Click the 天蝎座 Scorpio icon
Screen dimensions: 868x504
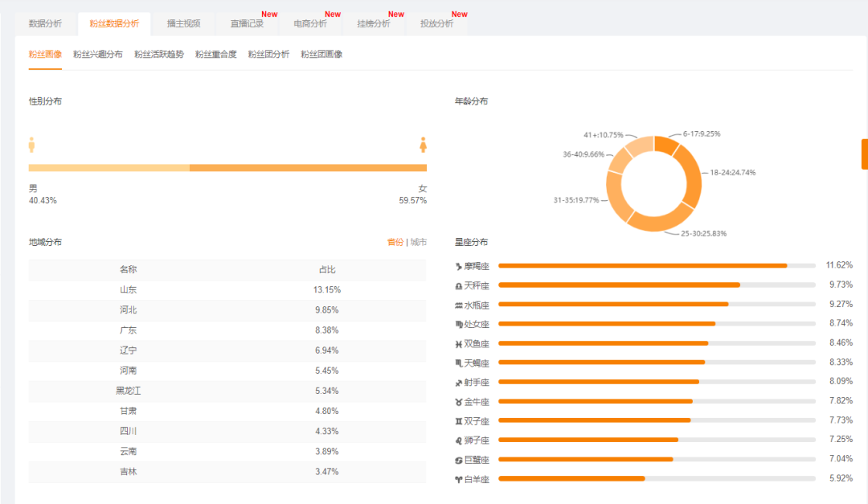pos(458,363)
